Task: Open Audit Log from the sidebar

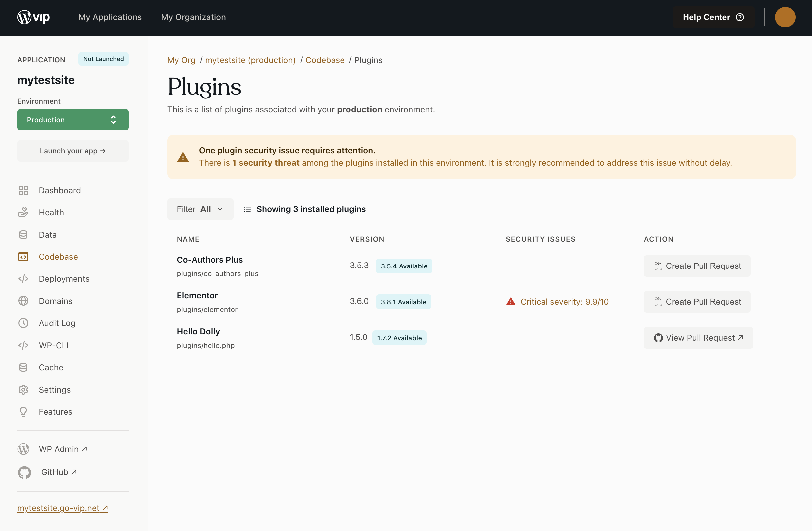Action: [x=57, y=323]
